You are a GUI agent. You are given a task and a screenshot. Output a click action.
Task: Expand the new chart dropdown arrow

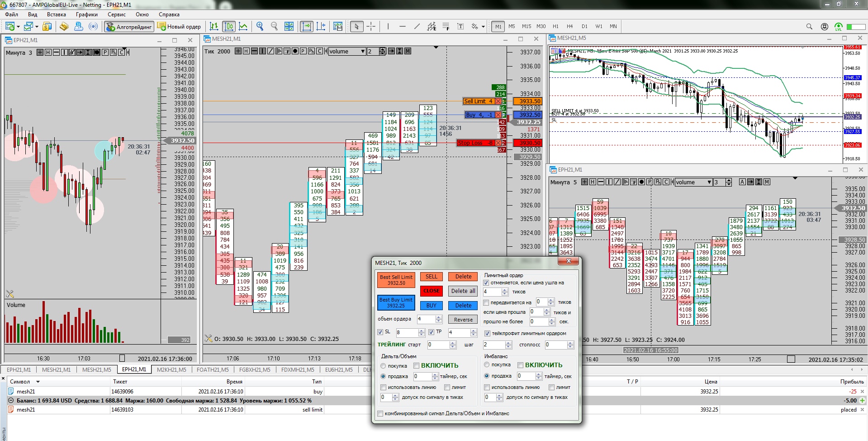(18, 27)
